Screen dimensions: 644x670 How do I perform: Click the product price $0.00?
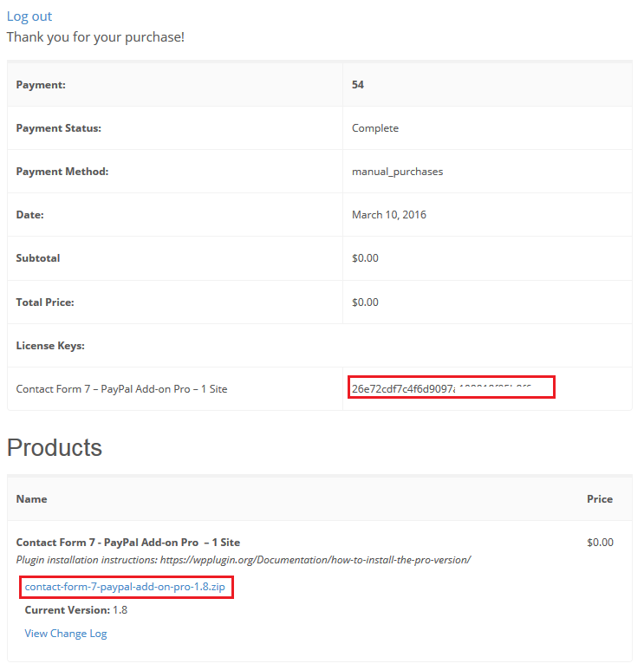[600, 543]
